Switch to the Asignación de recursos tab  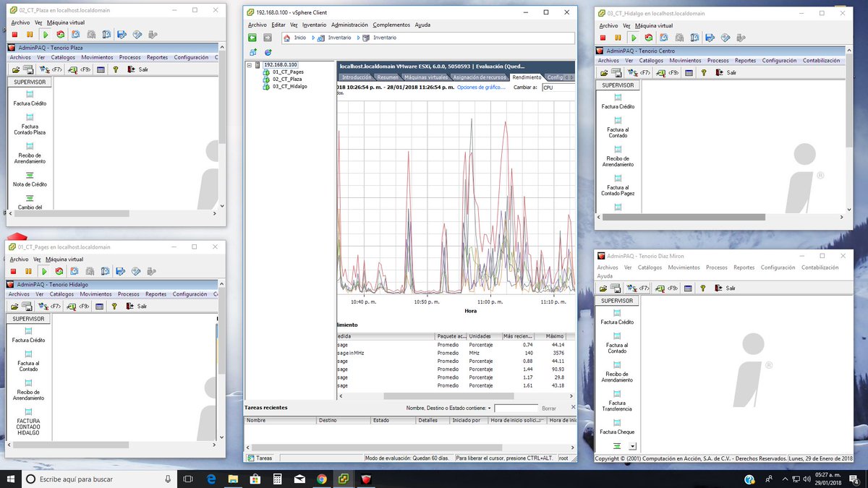tap(479, 77)
